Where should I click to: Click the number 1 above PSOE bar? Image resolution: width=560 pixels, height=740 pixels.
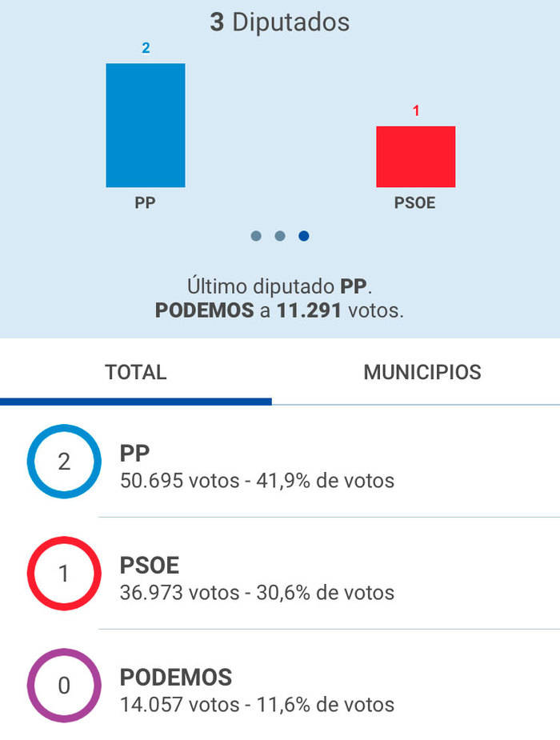pos(416,111)
